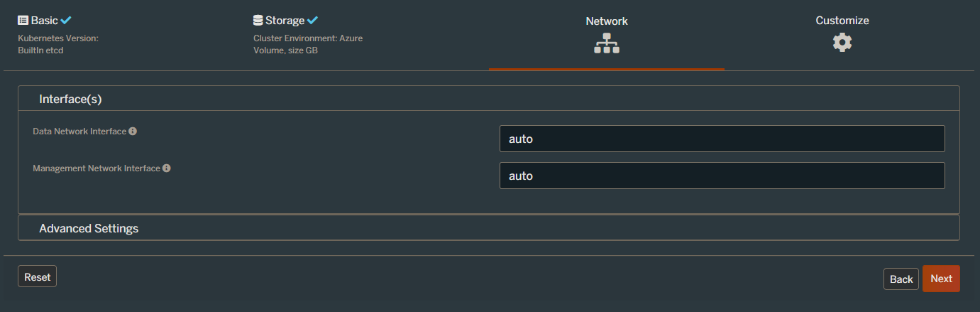Go to the Basic step label
Viewport: 980px width, 312px height.
[44, 21]
